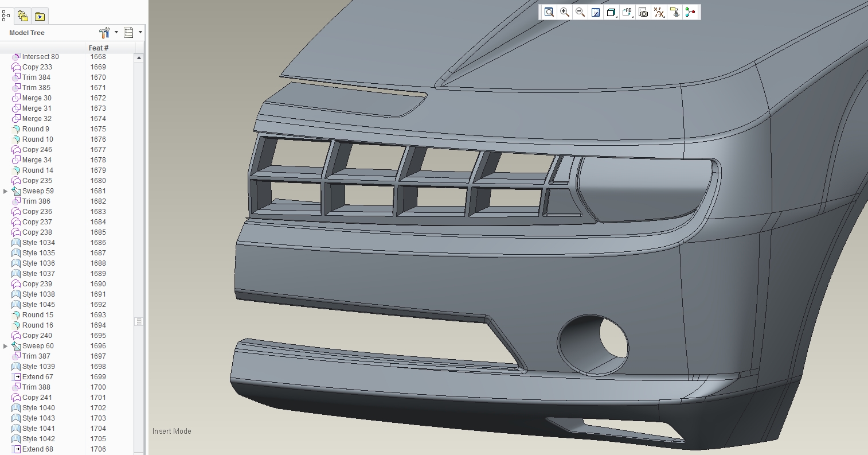Screen dimensions: 868x455
Task: Click the Zoom Out magnifier icon
Action: 580,12
